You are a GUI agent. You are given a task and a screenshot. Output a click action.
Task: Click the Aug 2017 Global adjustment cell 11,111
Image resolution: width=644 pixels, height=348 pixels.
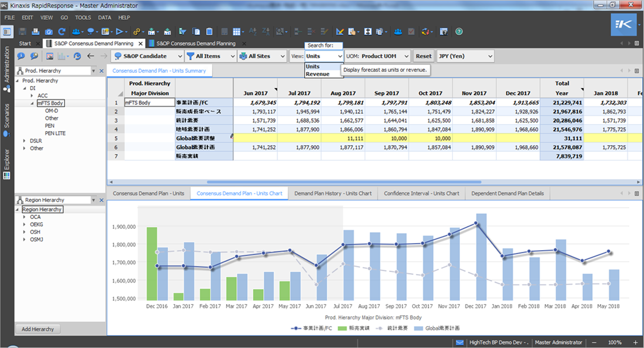coord(343,138)
